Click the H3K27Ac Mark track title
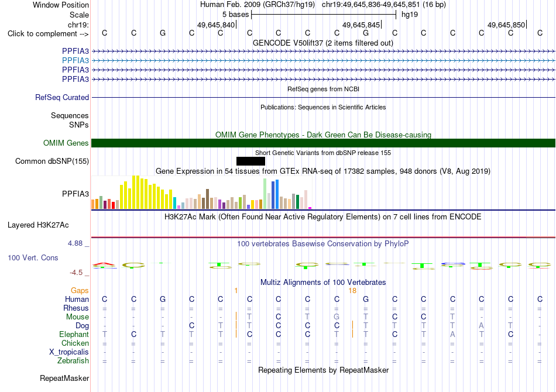Screen dimensions: 556x392 pyautogui.click(x=323, y=217)
